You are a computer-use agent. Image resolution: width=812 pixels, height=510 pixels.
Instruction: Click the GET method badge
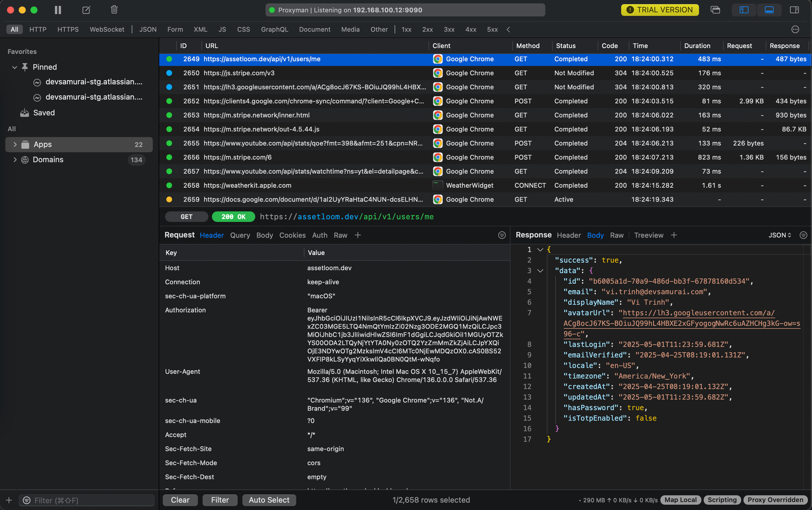[187, 217]
